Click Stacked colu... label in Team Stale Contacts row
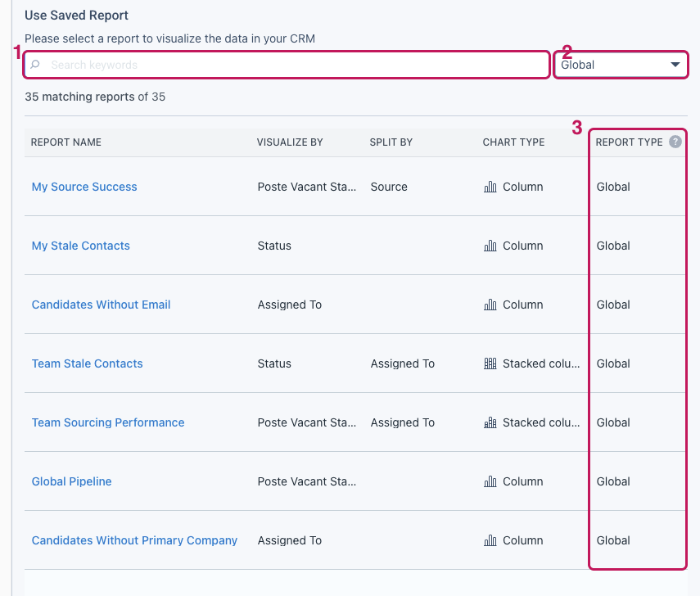Image resolution: width=700 pixels, height=596 pixels. (541, 363)
